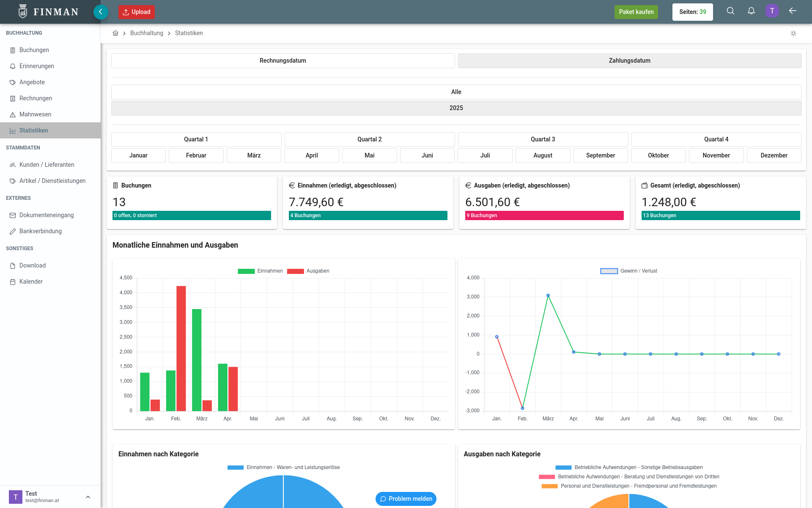Viewport: 812px width, 508px height.
Task: Toggle Sonstige Betriebsausgaben legend swatch
Action: coord(563,468)
